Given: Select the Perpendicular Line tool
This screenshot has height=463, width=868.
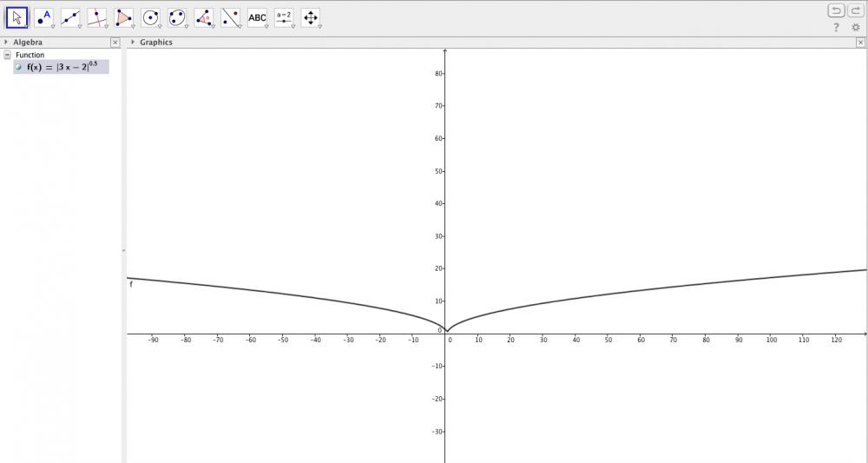Looking at the screenshot, I should click(x=97, y=17).
